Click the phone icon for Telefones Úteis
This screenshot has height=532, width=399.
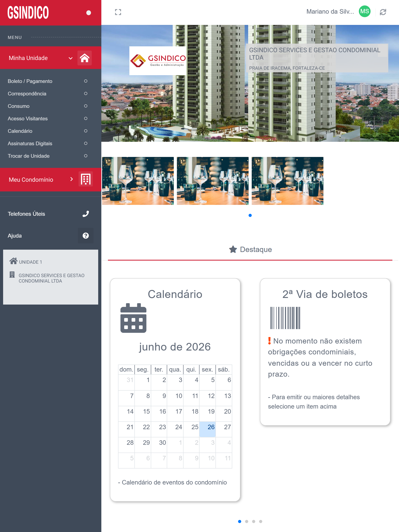pyautogui.click(x=86, y=214)
